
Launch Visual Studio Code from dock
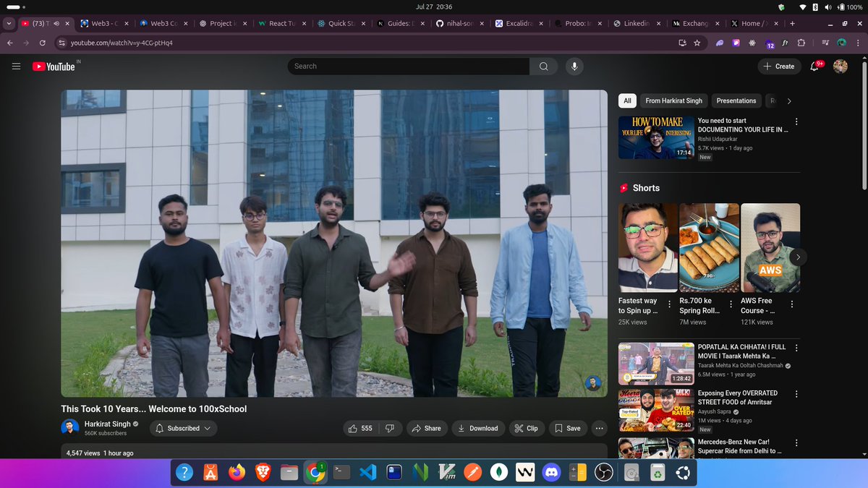click(x=367, y=472)
